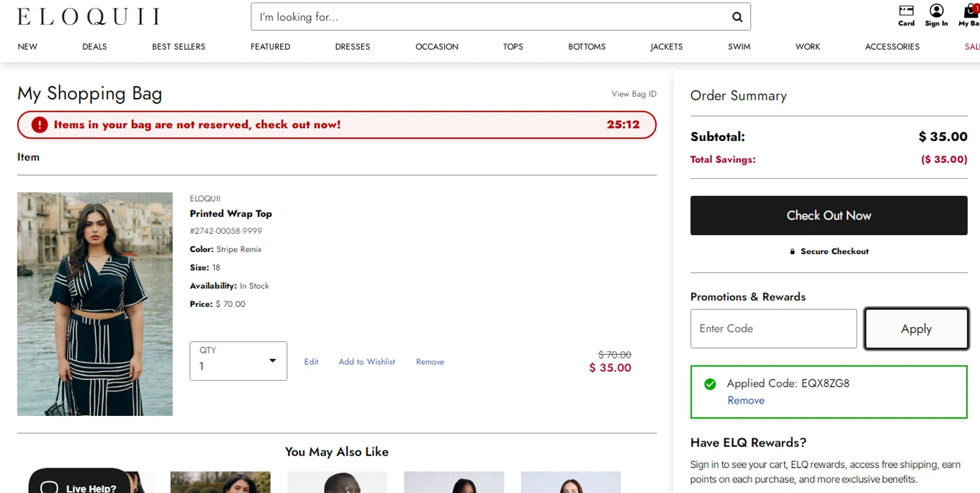The width and height of the screenshot is (980, 493).
Task: Click Add to Wishlist link
Action: pyautogui.click(x=367, y=362)
